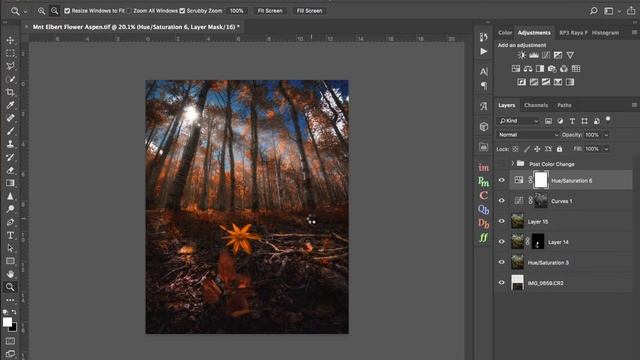Toggle Scrubby Zoom checkbox
Screen dimensions: 640x360
[x=182, y=11]
